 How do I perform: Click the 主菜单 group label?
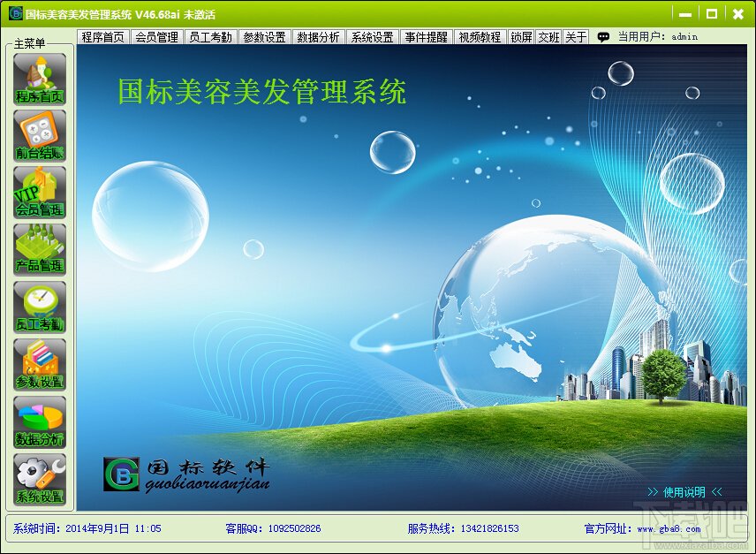[x=29, y=44]
